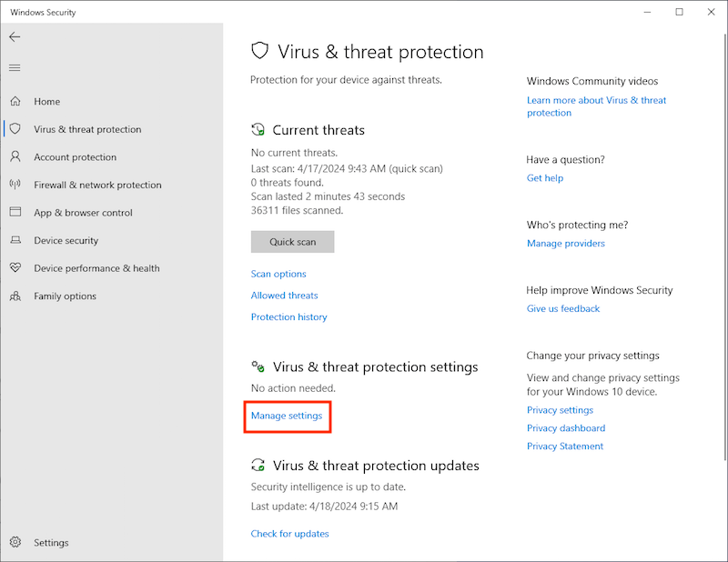Open Scan options link
This screenshot has width=728, height=562.
278,274
